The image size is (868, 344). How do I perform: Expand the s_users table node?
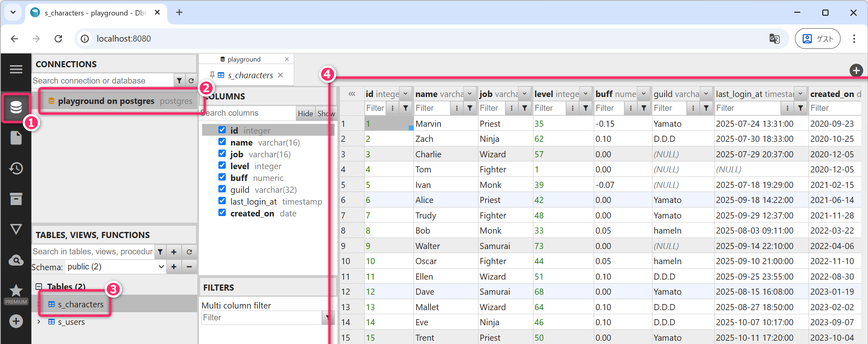point(39,322)
